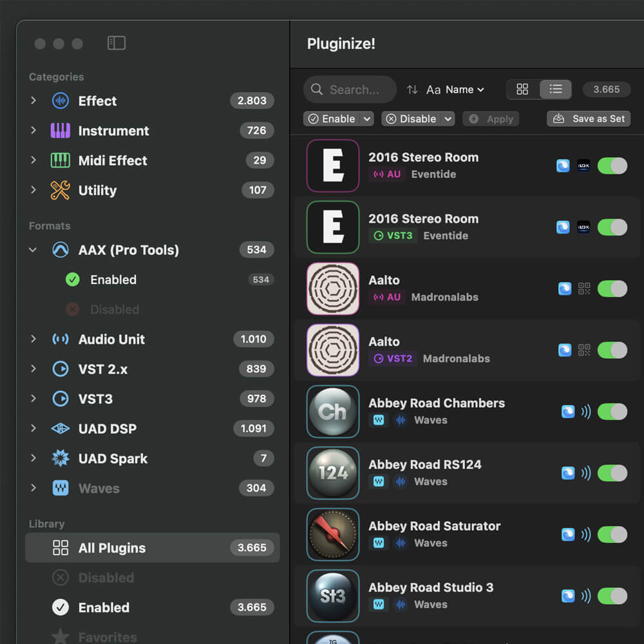Viewport: 644px width, 644px height.
Task: Toggle the sidebar panel icon
Action: coord(116,43)
